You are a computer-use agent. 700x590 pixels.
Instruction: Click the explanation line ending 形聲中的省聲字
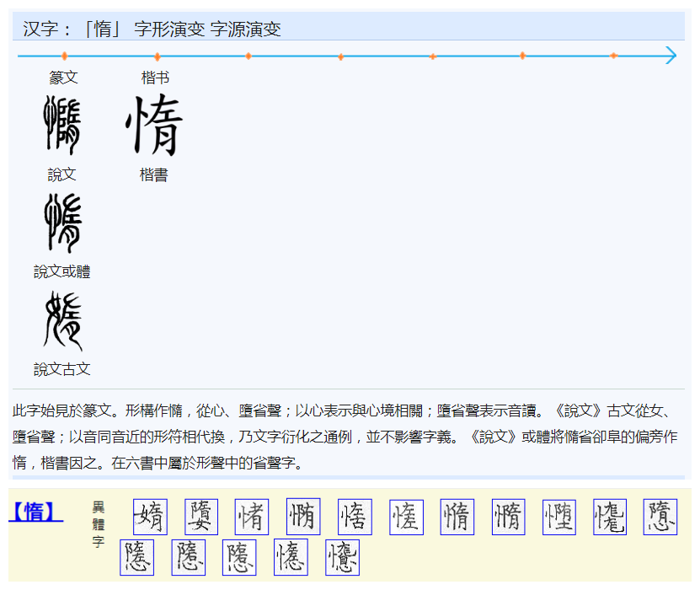pos(158,463)
